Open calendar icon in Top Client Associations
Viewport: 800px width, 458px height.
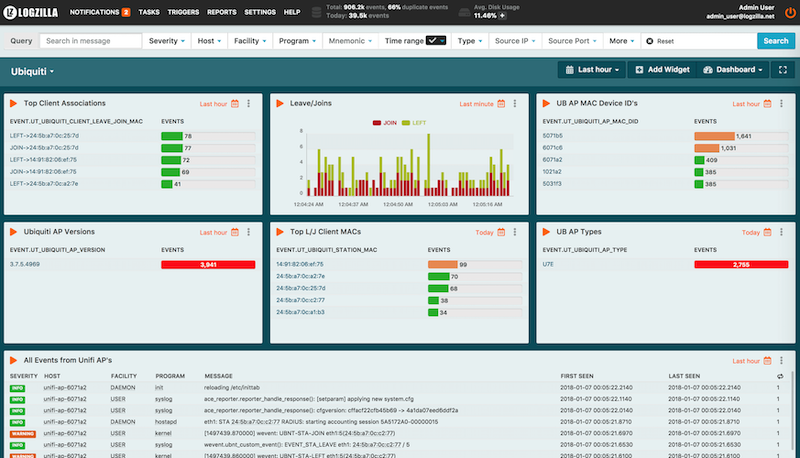(235, 104)
